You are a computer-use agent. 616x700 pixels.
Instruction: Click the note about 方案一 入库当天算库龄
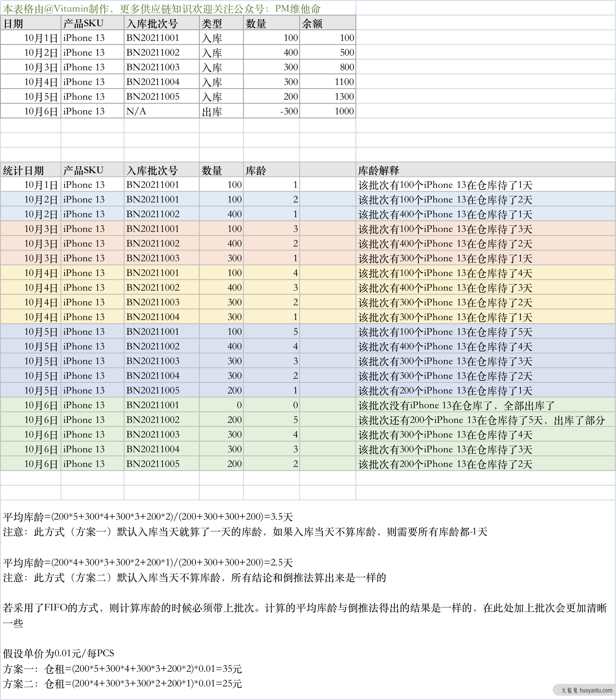pyautogui.click(x=245, y=532)
